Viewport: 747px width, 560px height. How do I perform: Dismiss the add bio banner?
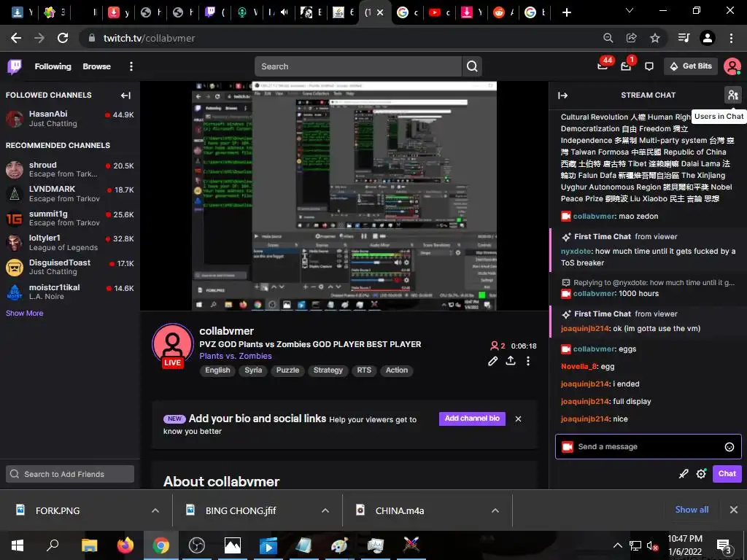coord(519,419)
